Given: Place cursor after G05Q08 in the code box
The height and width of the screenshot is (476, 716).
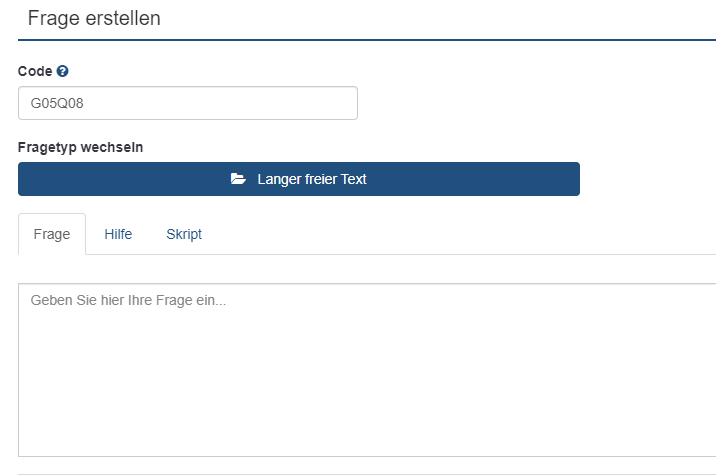Looking at the screenshot, I should point(85,103).
